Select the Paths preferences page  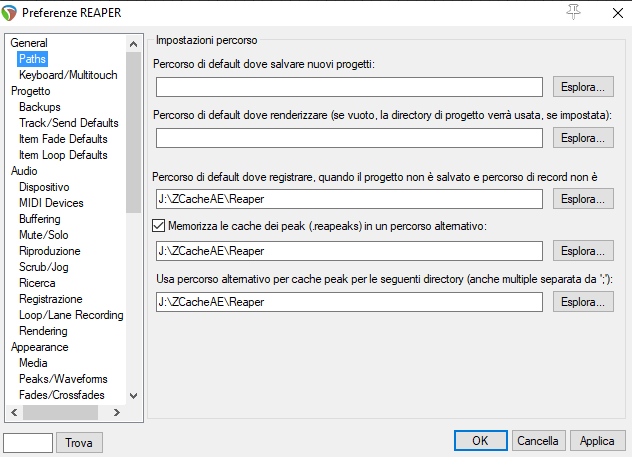[x=32, y=59]
